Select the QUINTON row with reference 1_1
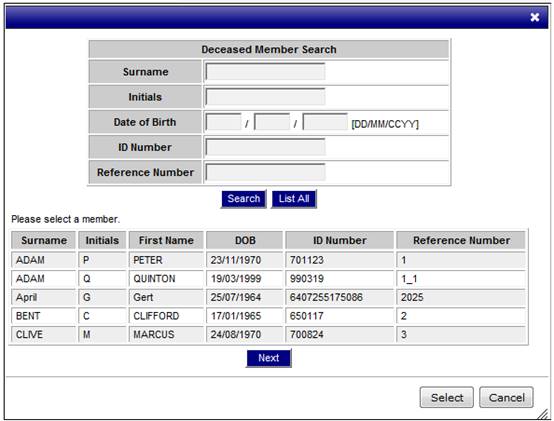Screen dimensions: 554x421 pyautogui.click(x=268, y=279)
